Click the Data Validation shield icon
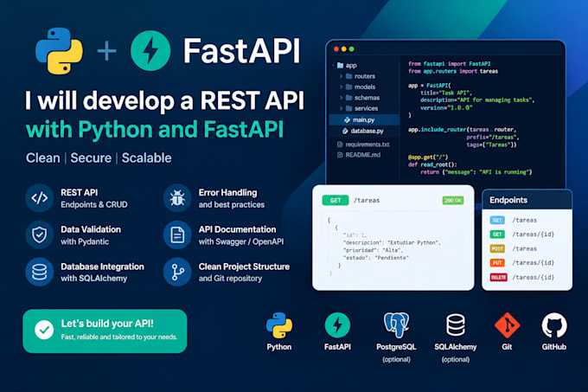 click(40, 235)
